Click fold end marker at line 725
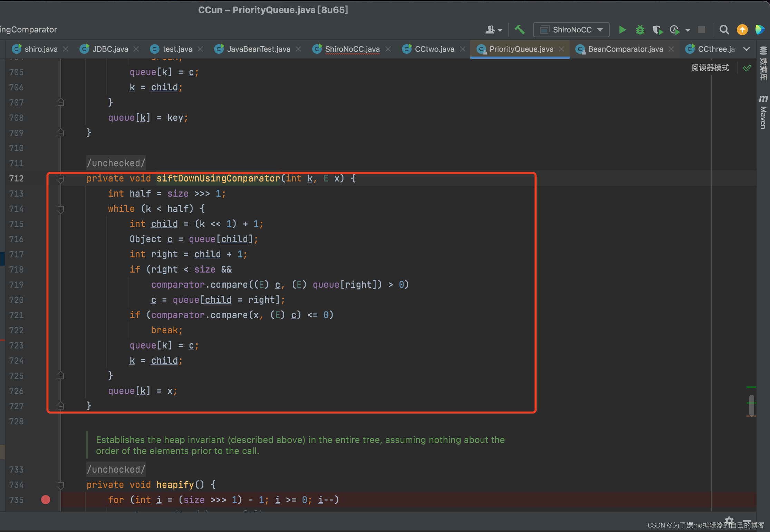The image size is (770, 532). tap(61, 376)
